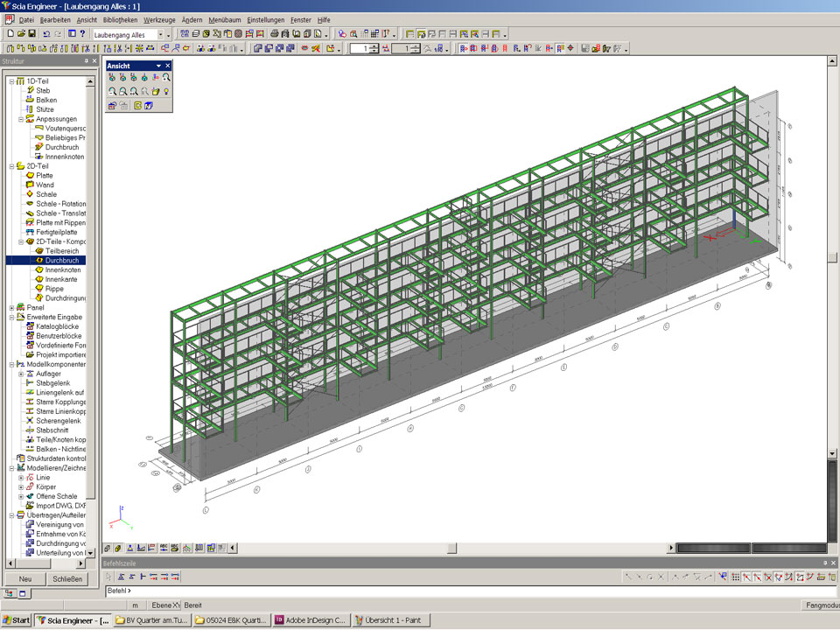The height and width of the screenshot is (630, 840).
Task: Click the help question mark icon
Action: pyautogui.click(x=82, y=34)
